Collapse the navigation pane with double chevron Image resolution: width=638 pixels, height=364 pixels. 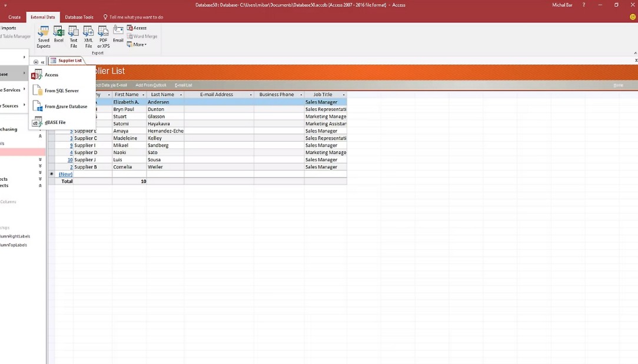(x=42, y=62)
